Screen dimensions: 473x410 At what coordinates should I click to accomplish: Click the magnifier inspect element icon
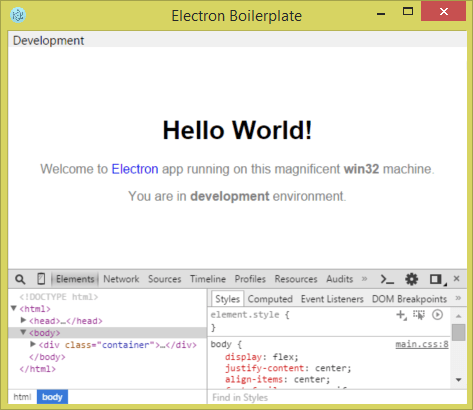pos(20,279)
